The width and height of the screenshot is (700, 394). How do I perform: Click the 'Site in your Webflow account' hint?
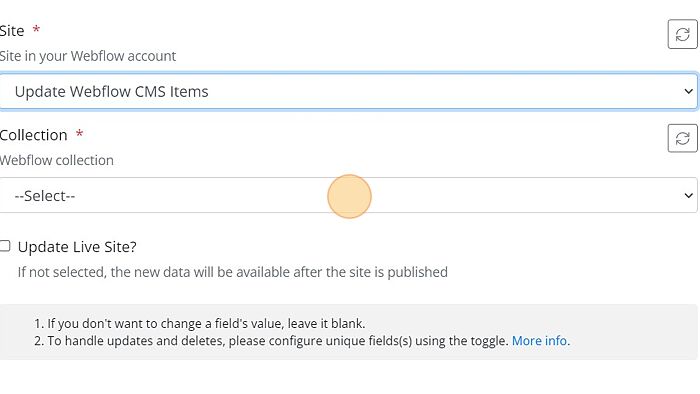(x=88, y=56)
